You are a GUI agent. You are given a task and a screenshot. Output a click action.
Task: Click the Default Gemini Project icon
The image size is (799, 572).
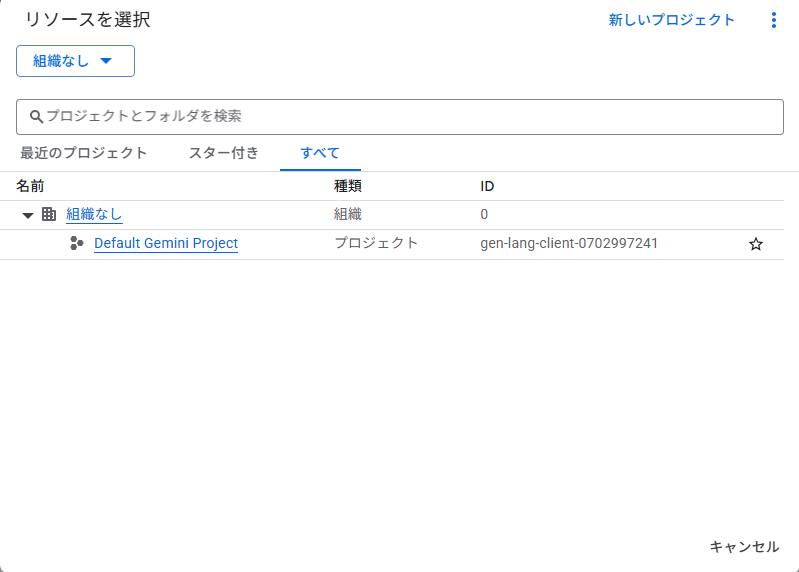click(x=77, y=243)
